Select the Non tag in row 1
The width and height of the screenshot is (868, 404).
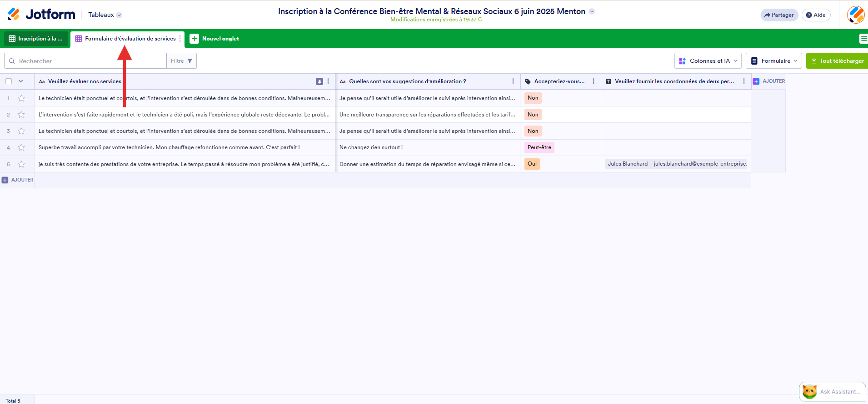click(x=533, y=98)
